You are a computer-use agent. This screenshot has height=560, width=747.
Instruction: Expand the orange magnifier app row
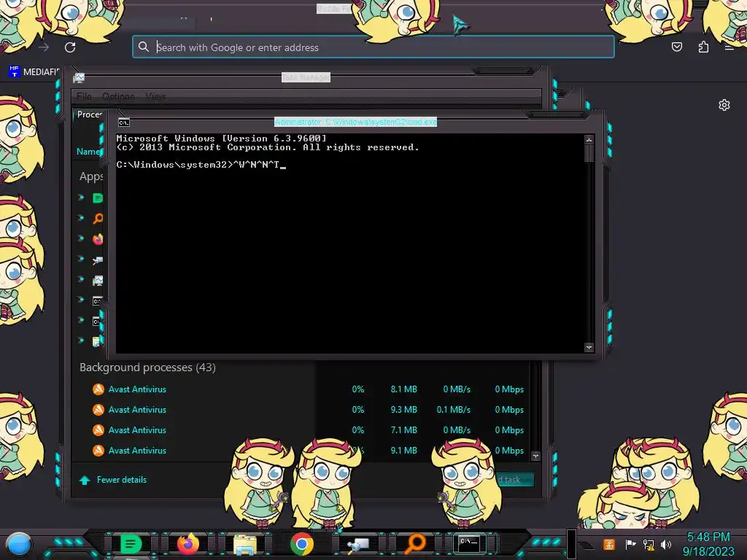click(x=81, y=217)
